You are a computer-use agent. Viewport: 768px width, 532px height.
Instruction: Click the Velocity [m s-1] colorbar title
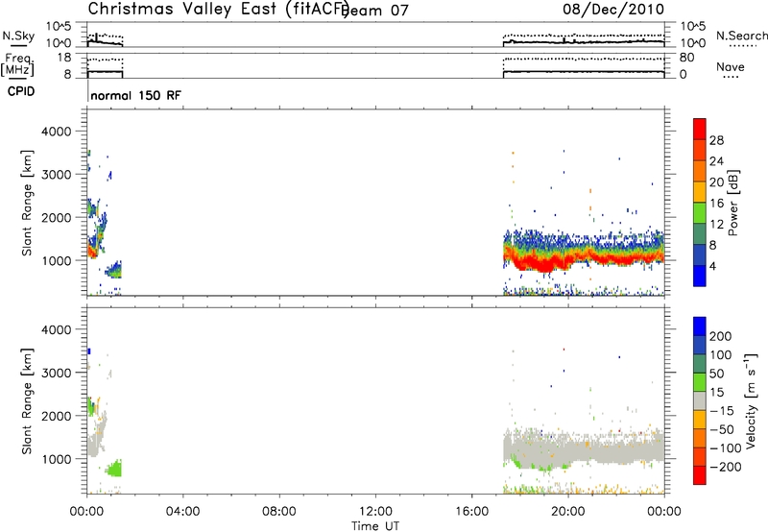click(751, 400)
